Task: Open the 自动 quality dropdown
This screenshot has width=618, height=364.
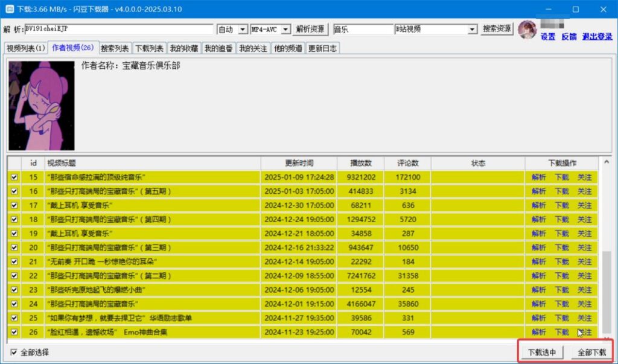Action: (231, 28)
